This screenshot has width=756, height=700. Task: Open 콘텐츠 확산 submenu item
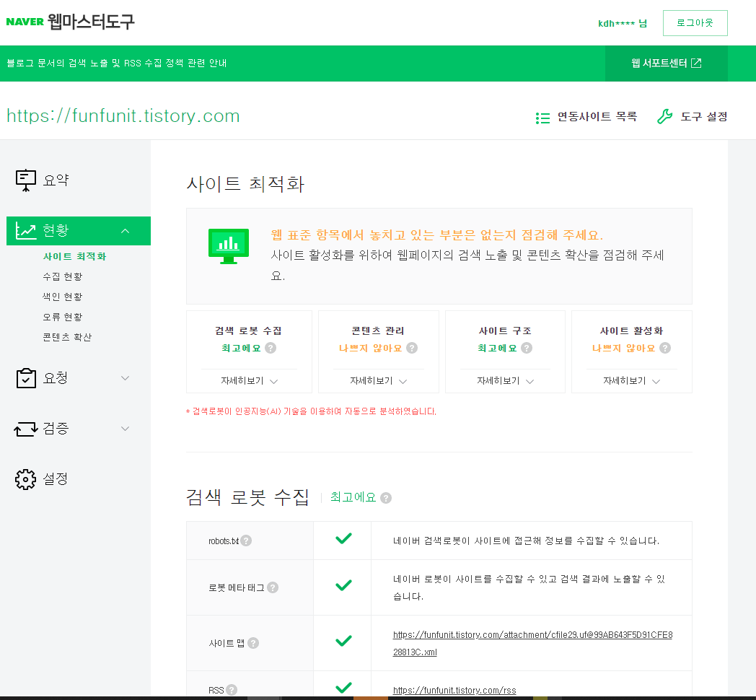67,337
